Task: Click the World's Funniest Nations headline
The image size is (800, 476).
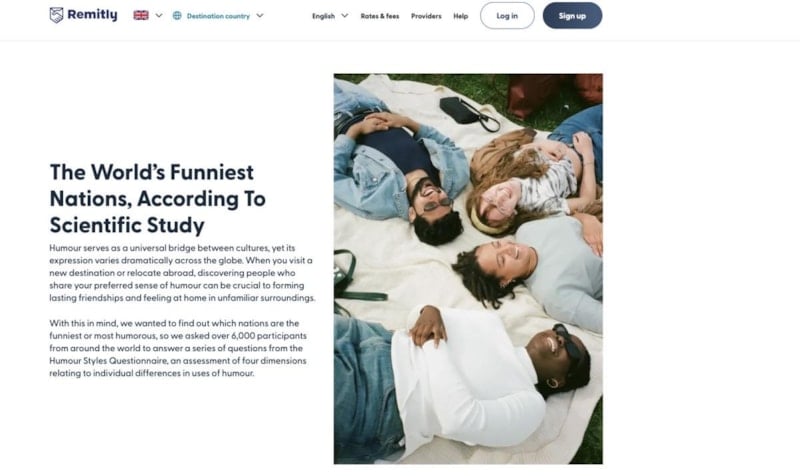Action: pyautogui.click(x=158, y=198)
